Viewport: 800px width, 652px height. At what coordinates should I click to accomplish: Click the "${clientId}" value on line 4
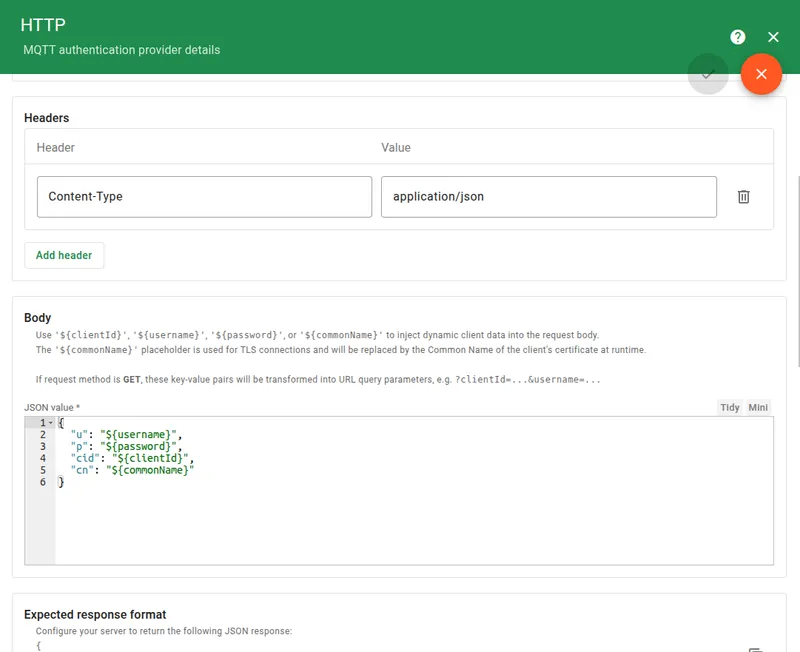pyautogui.click(x=151, y=458)
